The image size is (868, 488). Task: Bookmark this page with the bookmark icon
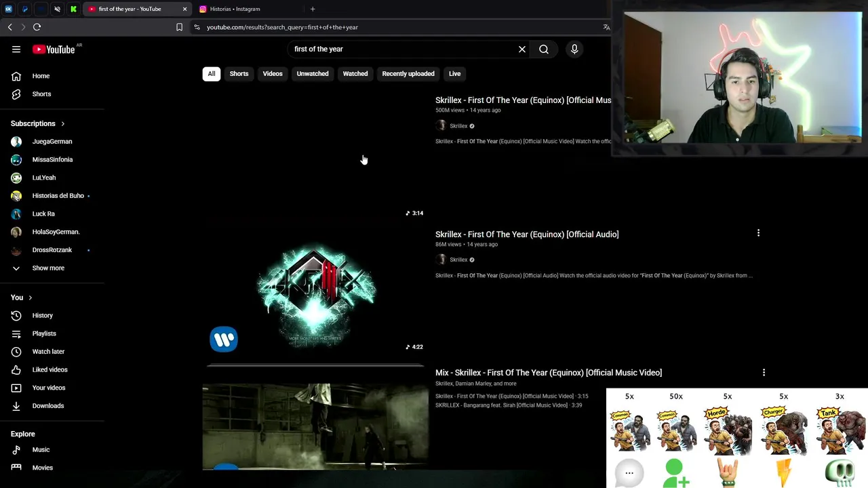click(179, 27)
